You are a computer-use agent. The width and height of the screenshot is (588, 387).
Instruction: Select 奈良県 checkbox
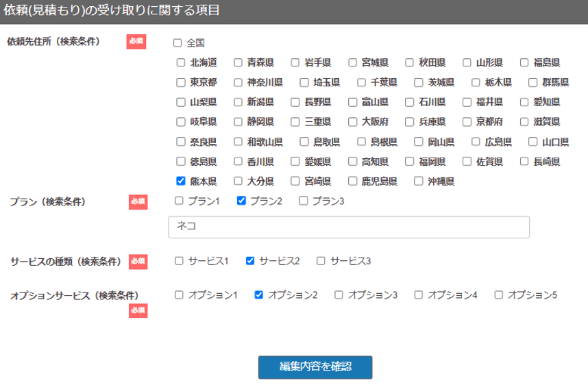click(x=181, y=142)
